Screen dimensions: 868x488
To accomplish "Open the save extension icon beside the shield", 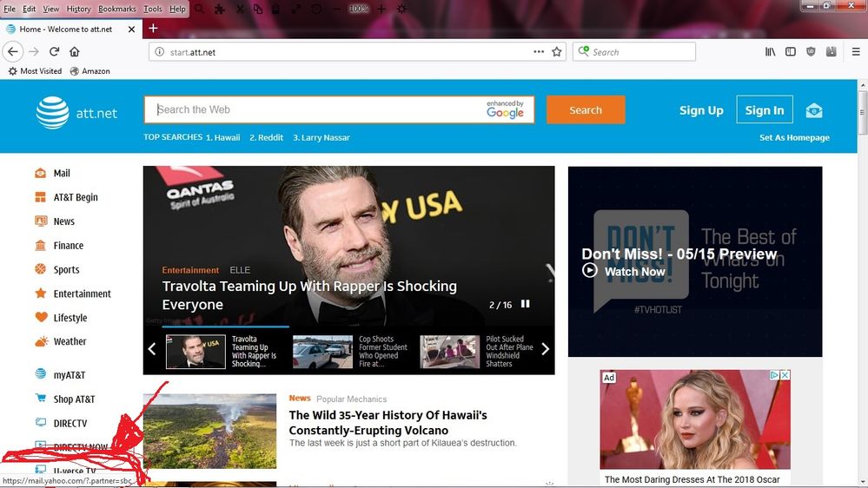I will (831, 51).
